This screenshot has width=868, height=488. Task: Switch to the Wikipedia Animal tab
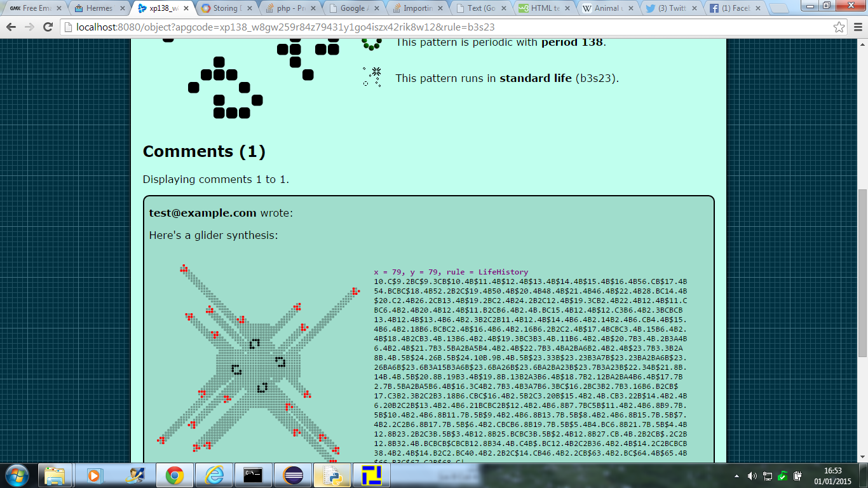pyautogui.click(x=607, y=8)
